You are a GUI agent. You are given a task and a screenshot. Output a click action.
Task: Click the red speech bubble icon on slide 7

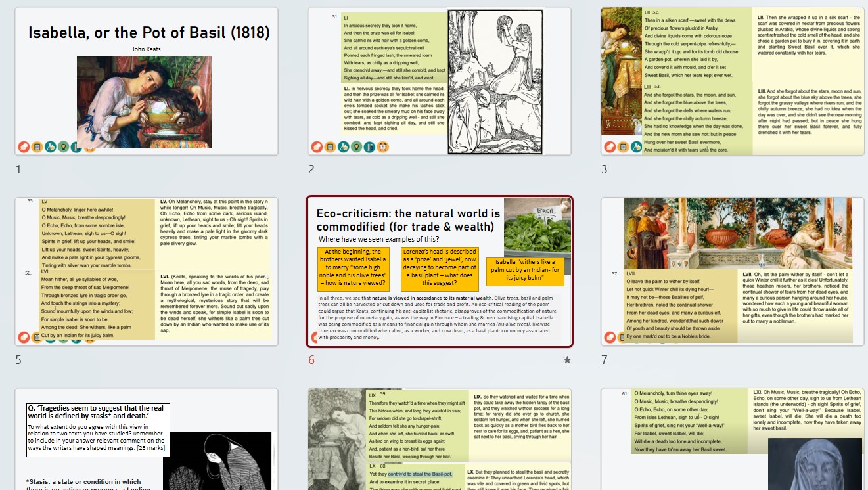pyautogui.click(x=610, y=337)
